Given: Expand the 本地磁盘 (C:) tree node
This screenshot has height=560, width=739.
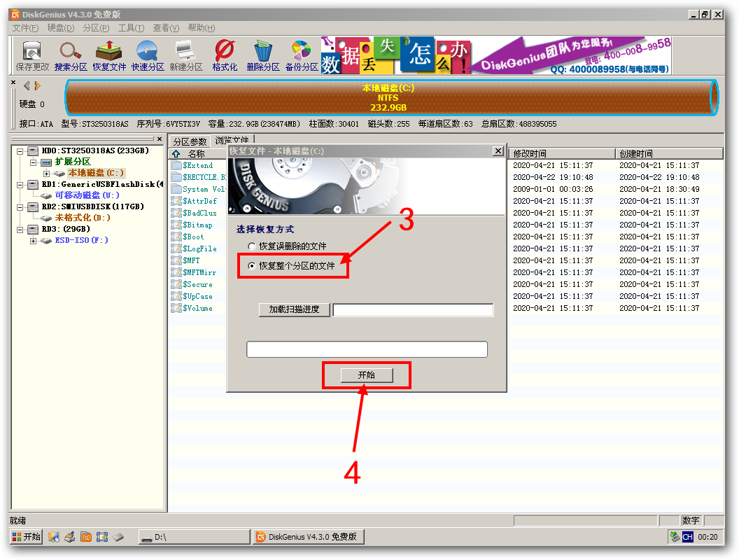Looking at the screenshot, I should [46, 174].
